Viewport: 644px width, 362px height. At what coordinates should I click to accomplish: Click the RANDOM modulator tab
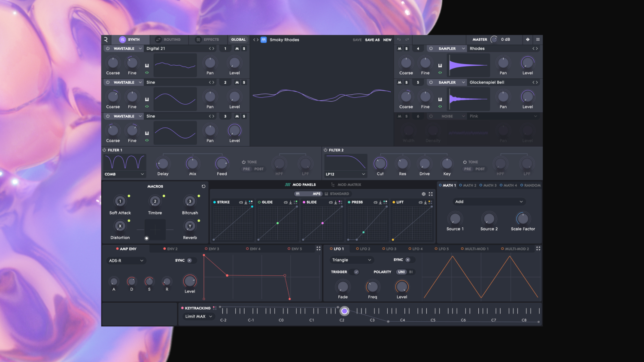pyautogui.click(x=531, y=185)
